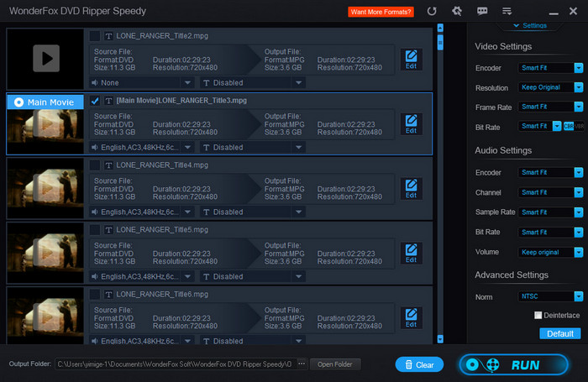The height and width of the screenshot is (382, 588).
Task: Select the [Main Movie]LONE_RANGER_Title3.mpg file name
Action: coord(181,101)
